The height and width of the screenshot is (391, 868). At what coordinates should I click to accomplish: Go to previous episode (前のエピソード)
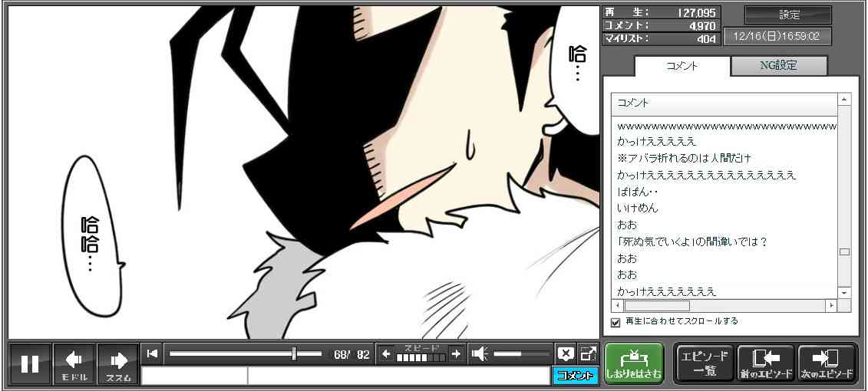pos(765,363)
